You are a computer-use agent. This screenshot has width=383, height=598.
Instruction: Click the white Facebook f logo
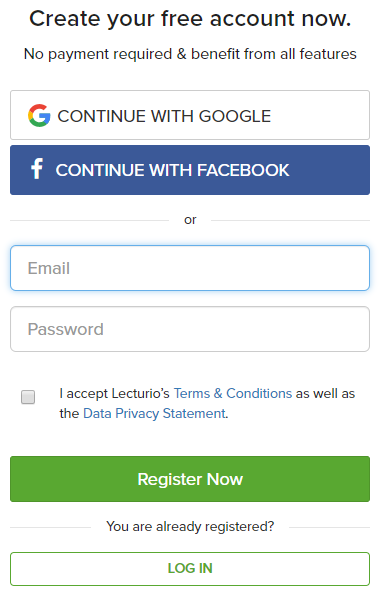coord(37,169)
